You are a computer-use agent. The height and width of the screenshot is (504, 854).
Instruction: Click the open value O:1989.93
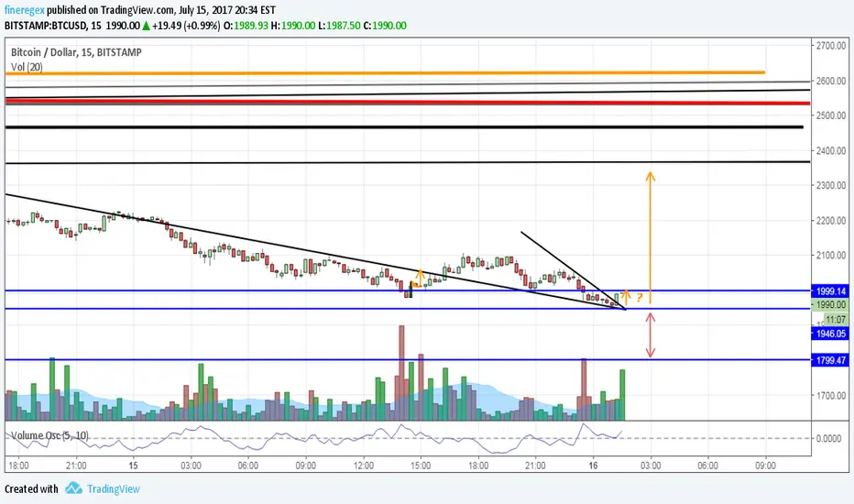pyautogui.click(x=246, y=26)
